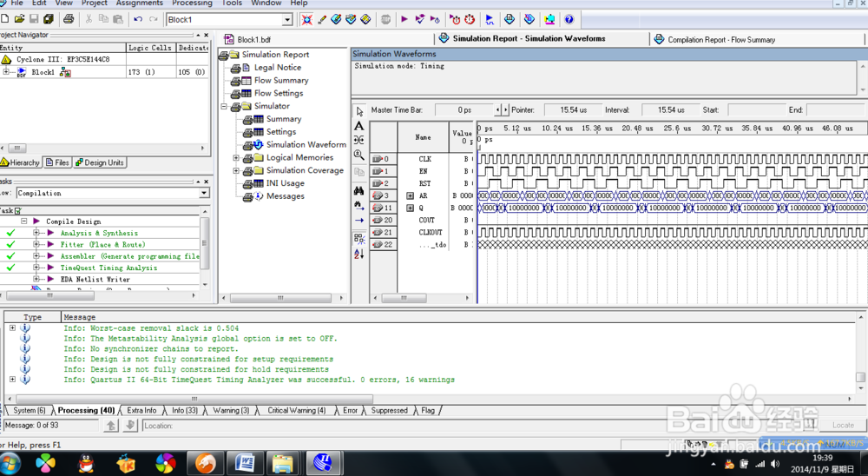Viewport: 868px width, 476px height.
Task: Click the waveform Find binoculars icon
Action: pos(359,191)
